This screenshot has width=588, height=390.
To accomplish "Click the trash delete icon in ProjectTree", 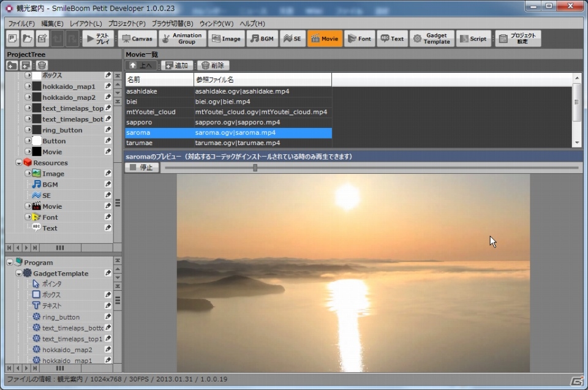I will pyautogui.click(x=42, y=66).
